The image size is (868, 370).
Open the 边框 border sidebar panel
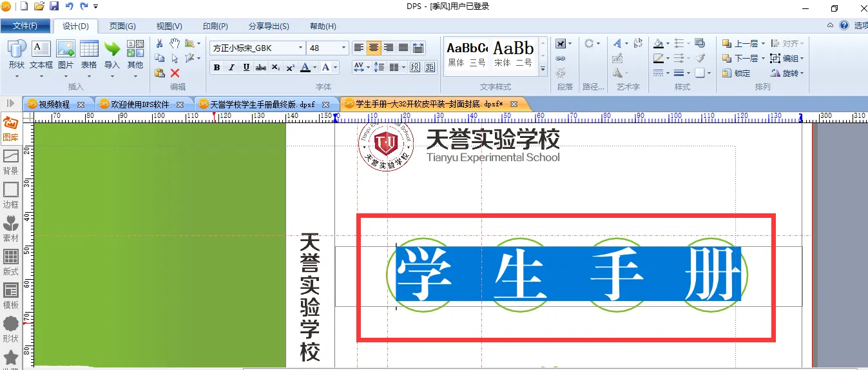point(10,195)
